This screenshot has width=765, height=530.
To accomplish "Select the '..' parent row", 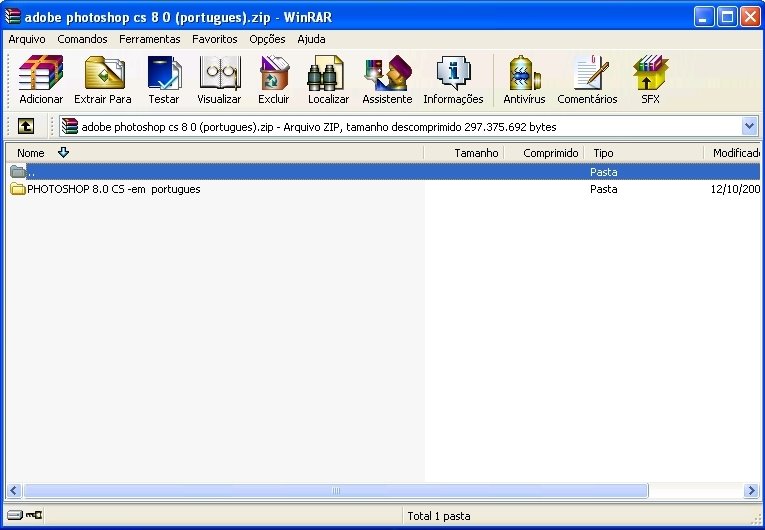I will 383,171.
